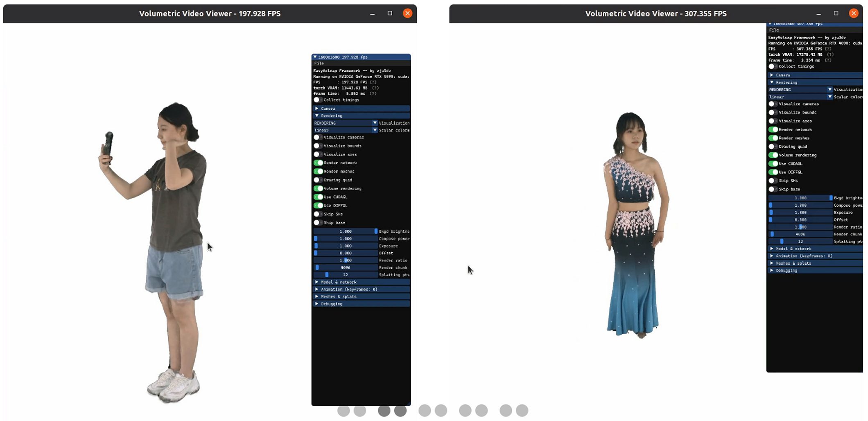Viewport: 868px width, 421px height.
Task: Turn on Visualize cameras in the 197.928 FPS window
Action: [x=318, y=138]
